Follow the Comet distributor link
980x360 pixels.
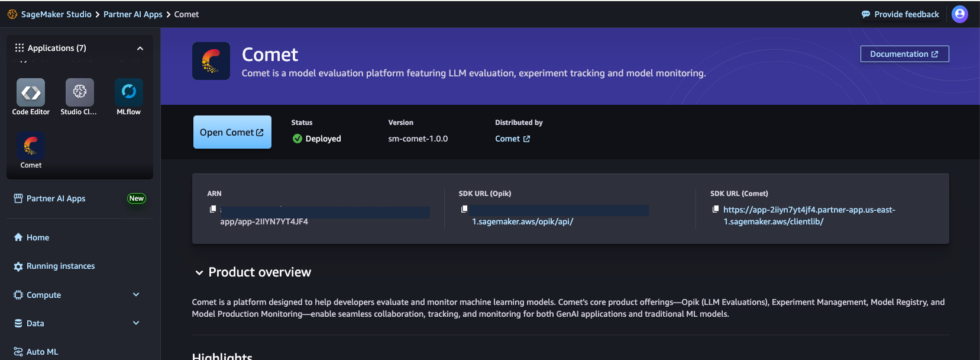pyautogui.click(x=512, y=139)
